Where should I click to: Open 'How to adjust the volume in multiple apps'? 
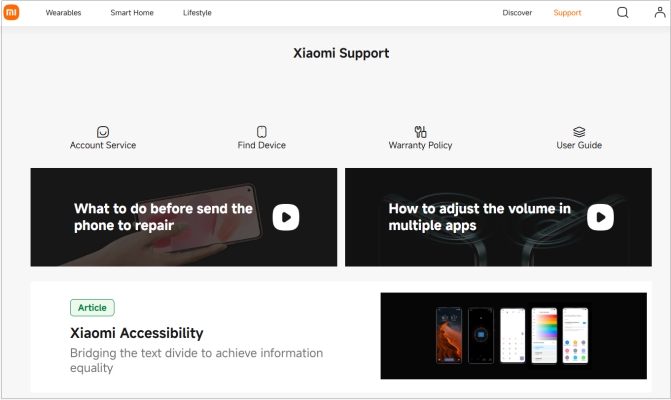point(479,217)
